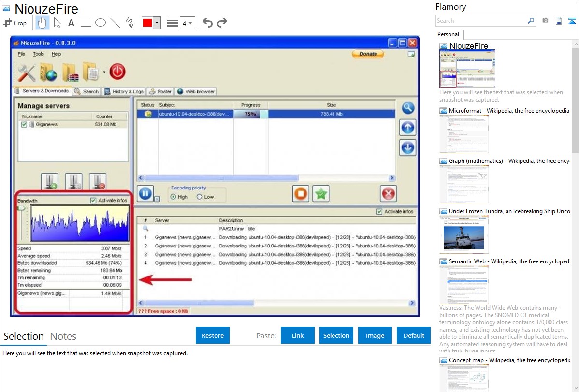Select the Crop tool in Flamory toolbar
This screenshot has width=579, height=392.
[15, 23]
